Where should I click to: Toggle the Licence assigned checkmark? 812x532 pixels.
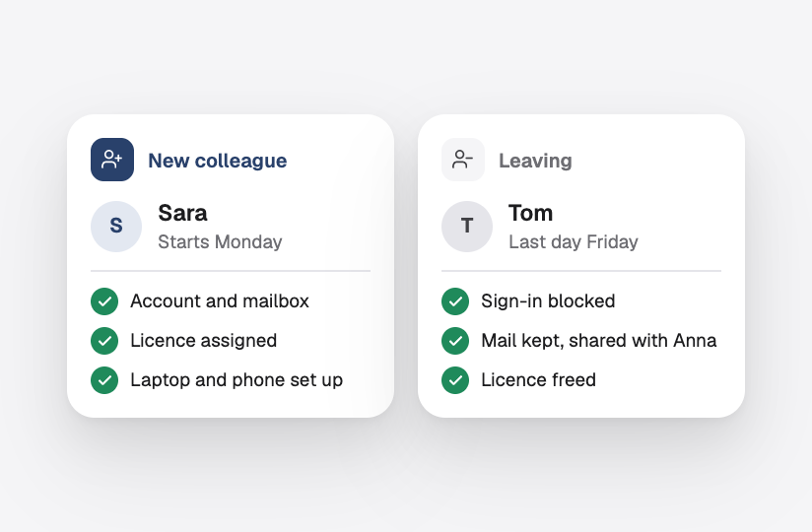point(104,341)
